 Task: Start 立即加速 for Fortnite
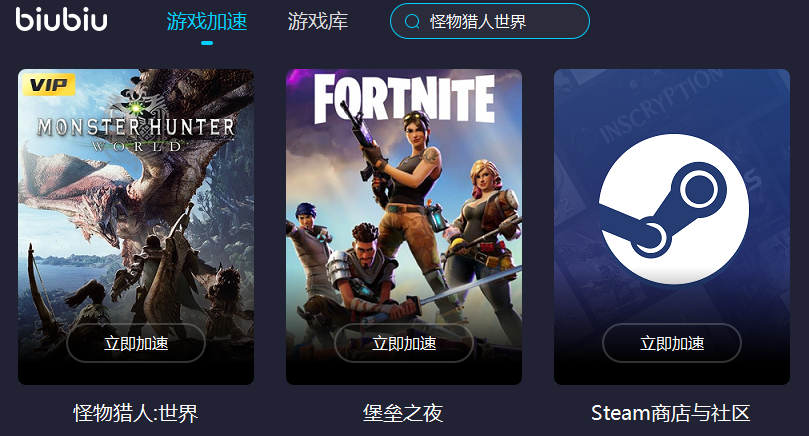[404, 343]
